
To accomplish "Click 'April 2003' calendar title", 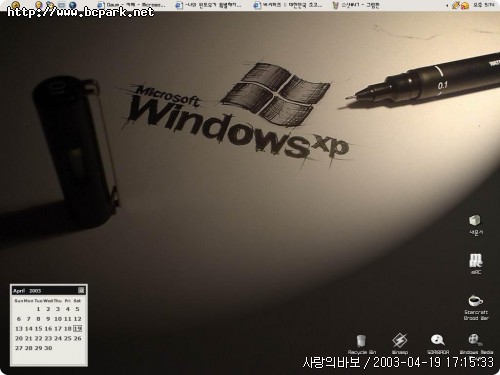I will 27,291.
